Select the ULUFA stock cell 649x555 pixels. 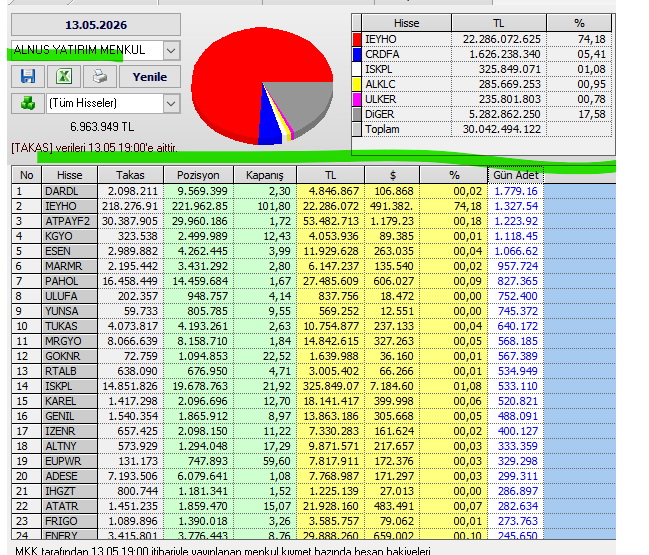point(70,296)
